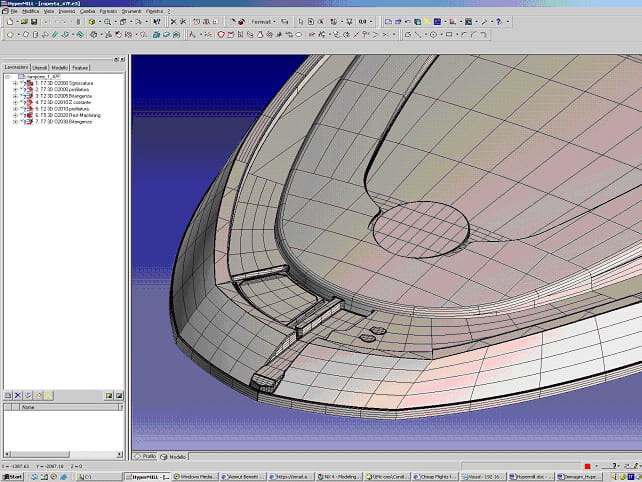Select the rectangle drawing tool

pos(449,35)
